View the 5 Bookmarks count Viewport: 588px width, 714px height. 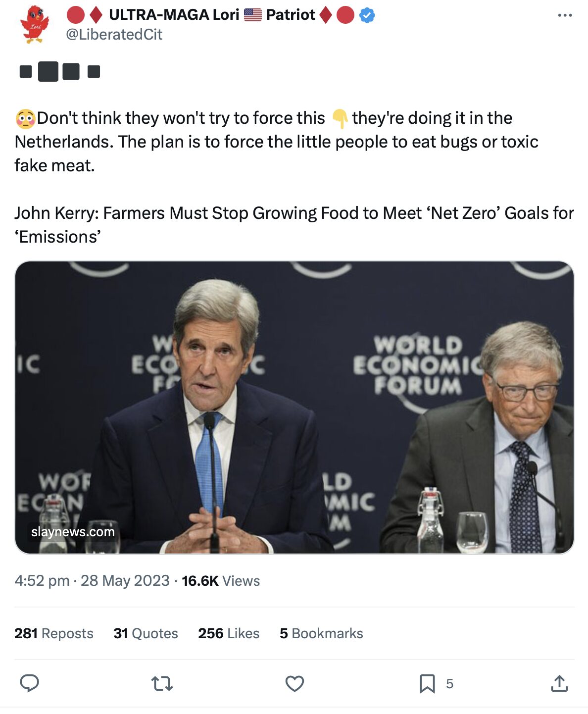click(321, 633)
